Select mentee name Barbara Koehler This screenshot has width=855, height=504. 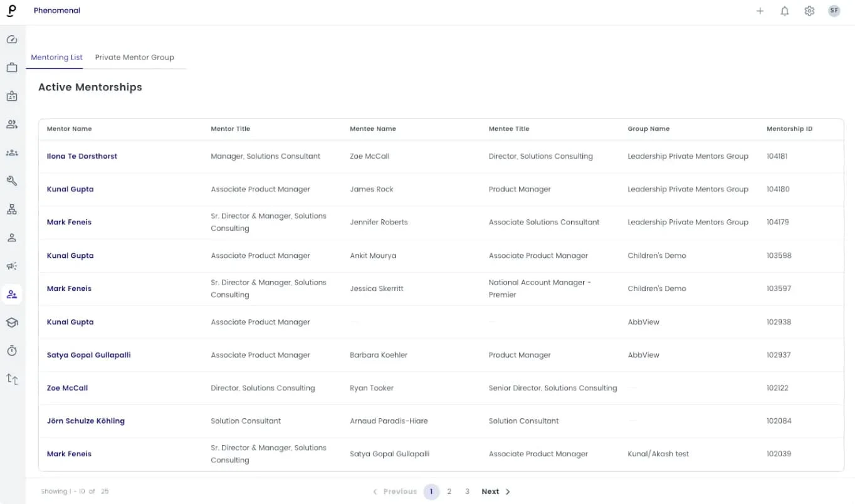click(x=379, y=355)
